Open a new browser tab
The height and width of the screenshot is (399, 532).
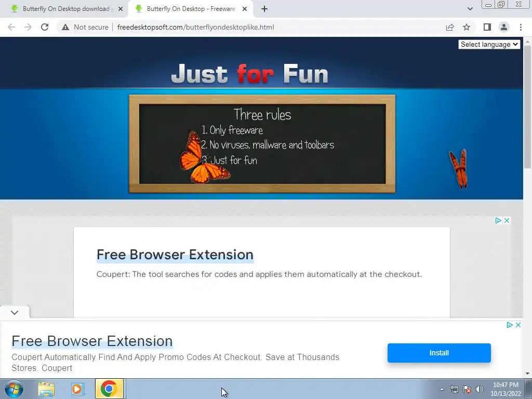click(x=264, y=9)
